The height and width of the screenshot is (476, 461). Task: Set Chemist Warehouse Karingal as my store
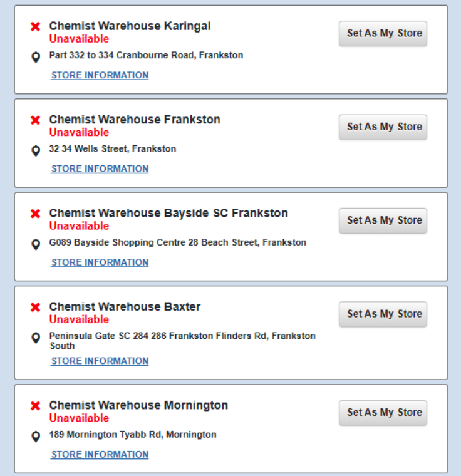click(383, 33)
